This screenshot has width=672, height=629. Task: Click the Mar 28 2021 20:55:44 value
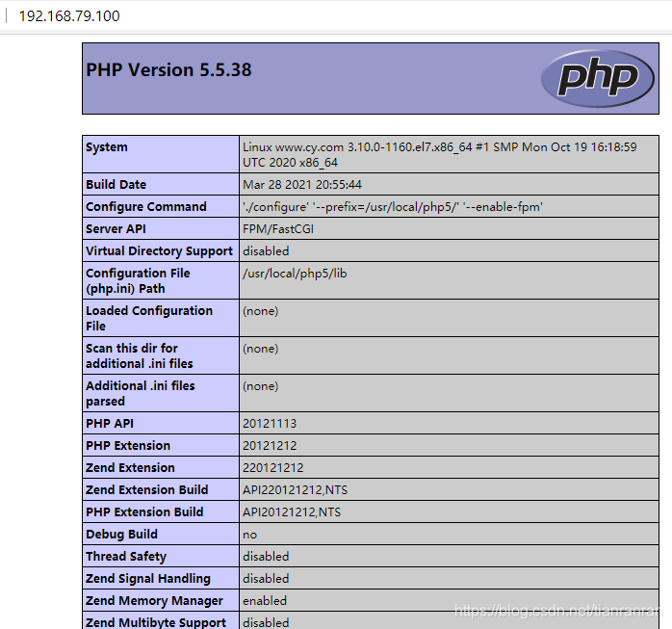302,185
